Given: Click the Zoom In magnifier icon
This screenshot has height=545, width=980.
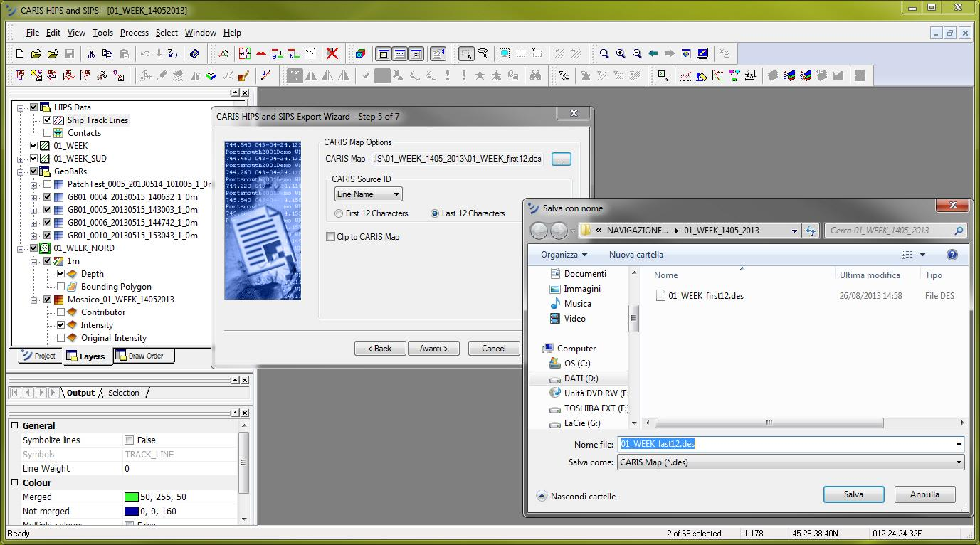Looking at the screenshot, I should tap(621, 53).
